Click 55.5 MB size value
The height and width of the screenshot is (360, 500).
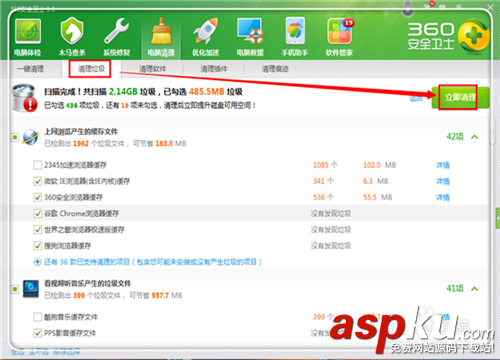pos(378,197)
